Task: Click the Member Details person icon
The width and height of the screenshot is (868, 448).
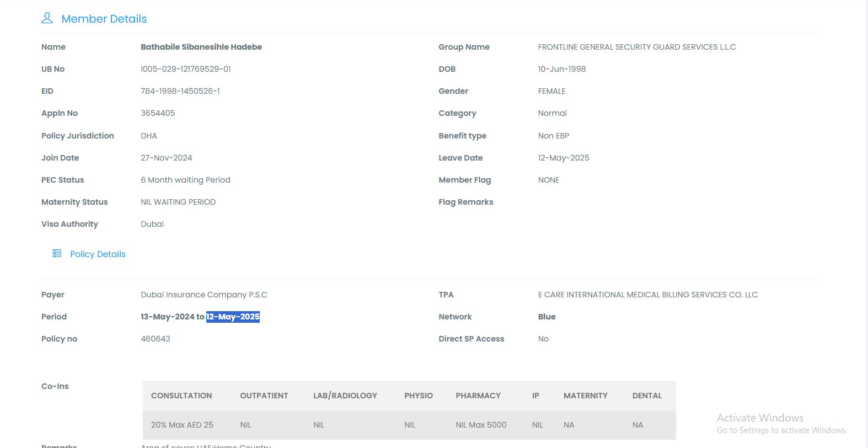Action: [47, 18]
